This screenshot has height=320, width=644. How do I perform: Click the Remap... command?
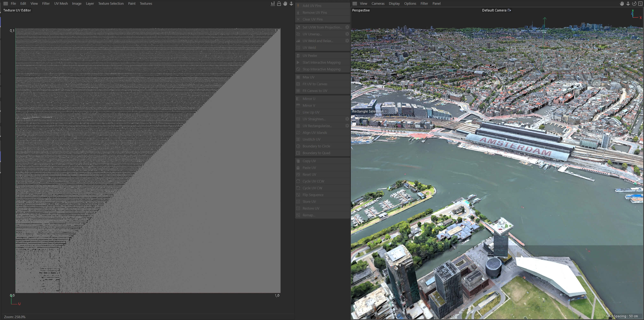[322, 215]
